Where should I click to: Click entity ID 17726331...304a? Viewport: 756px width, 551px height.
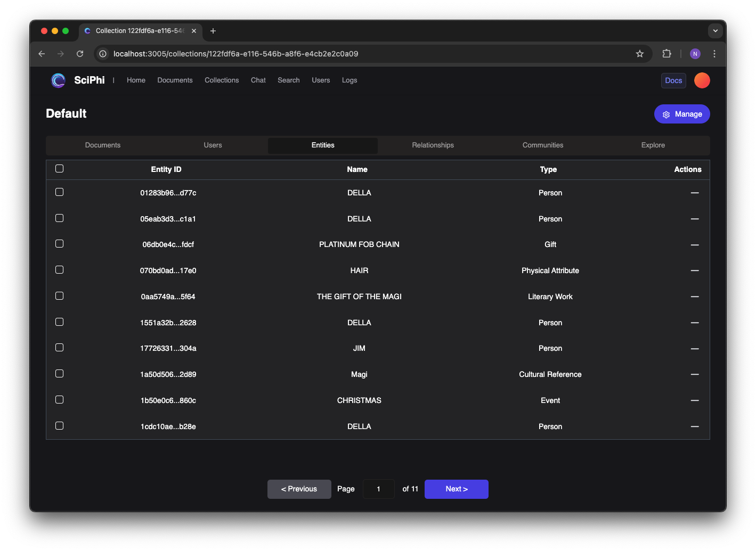168,349
